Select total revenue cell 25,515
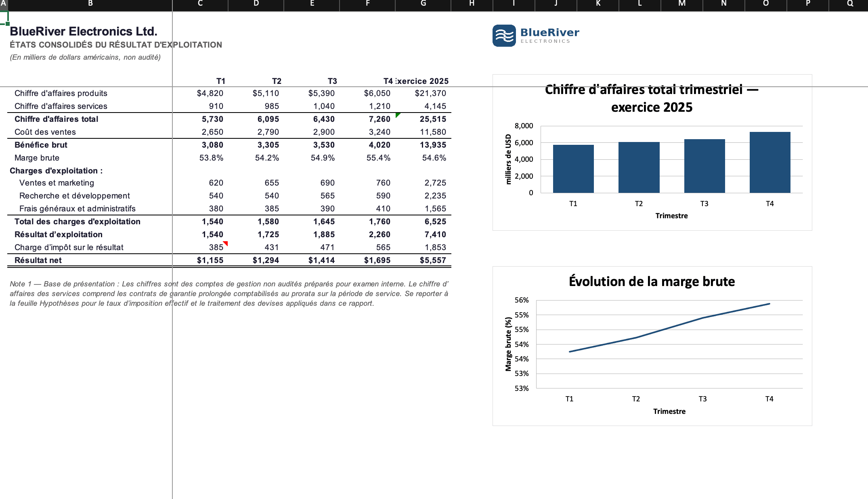868x499 pixels. coord(423,119)
